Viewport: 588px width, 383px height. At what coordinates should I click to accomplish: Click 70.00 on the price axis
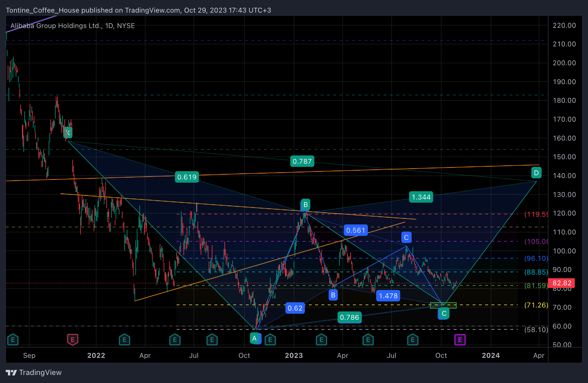coord(562,307)
